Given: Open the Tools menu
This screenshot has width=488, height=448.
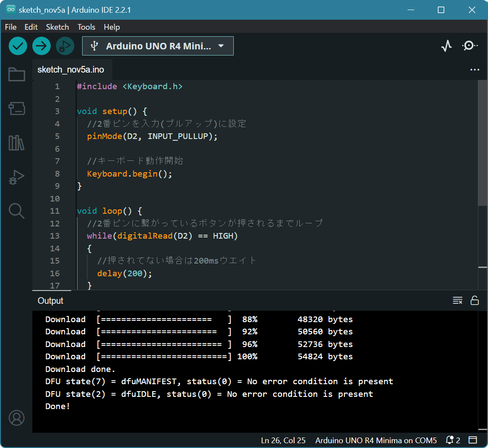Looking at the screenshot, I should pos(86,27).
